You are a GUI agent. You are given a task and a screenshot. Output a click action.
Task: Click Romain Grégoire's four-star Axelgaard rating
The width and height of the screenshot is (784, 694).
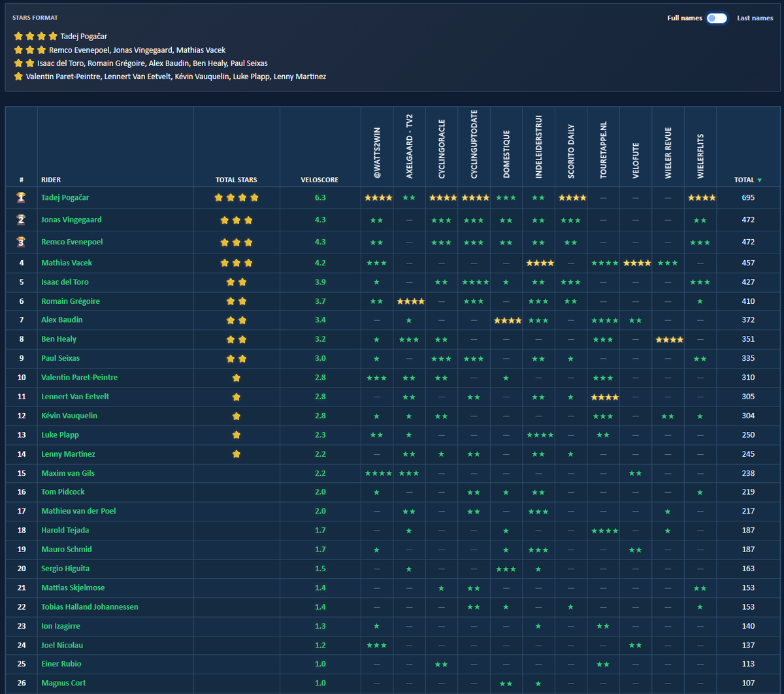(410, 301)
